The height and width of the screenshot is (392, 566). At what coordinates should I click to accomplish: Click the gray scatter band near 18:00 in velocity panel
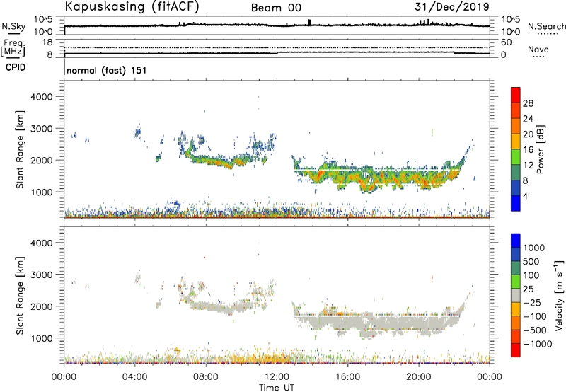point(383,323)
